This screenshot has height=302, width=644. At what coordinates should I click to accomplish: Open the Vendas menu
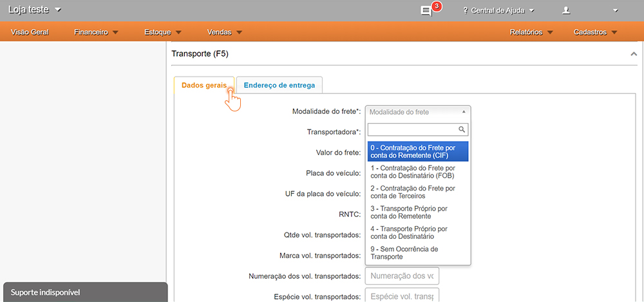click(x=224, y=32)
